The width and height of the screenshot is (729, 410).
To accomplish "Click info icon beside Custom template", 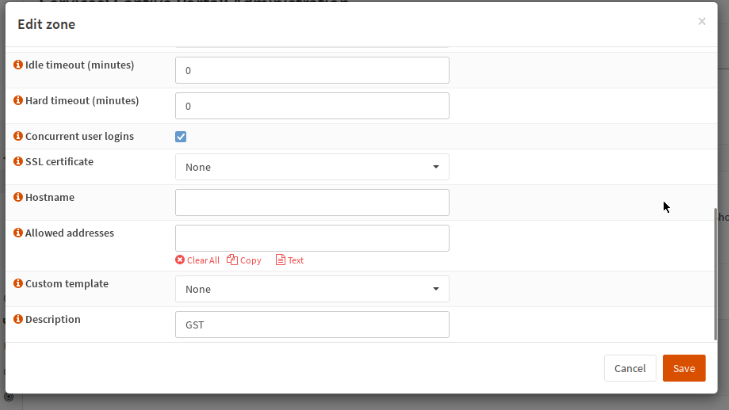I will 18,284.
